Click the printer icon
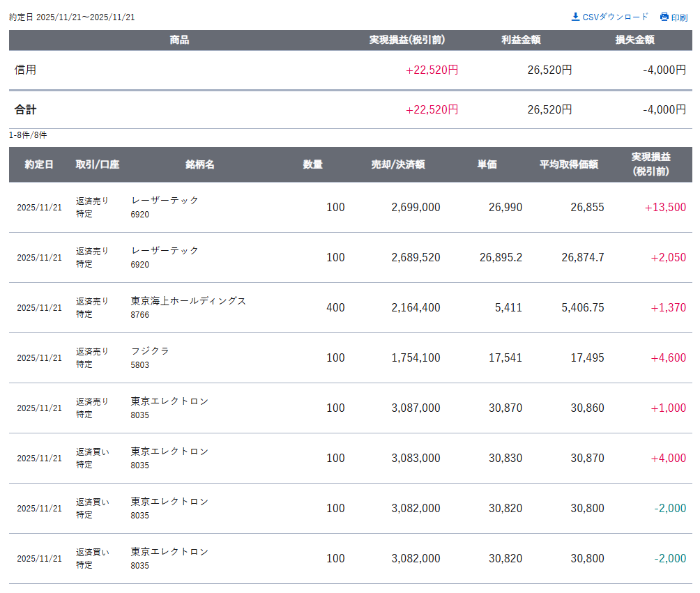700x593 pixels. (x=664, y=17)
